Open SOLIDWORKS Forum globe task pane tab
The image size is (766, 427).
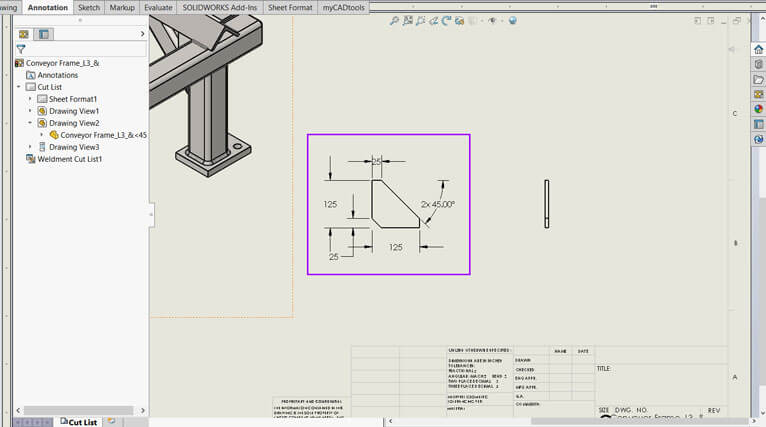tap(758, 139)
